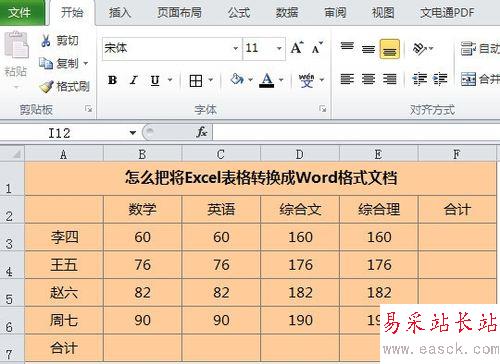Open the 剪贴板 clipboard dialog launcher
Viewport: 500px width, 364px height.
(x=89, y=109)
